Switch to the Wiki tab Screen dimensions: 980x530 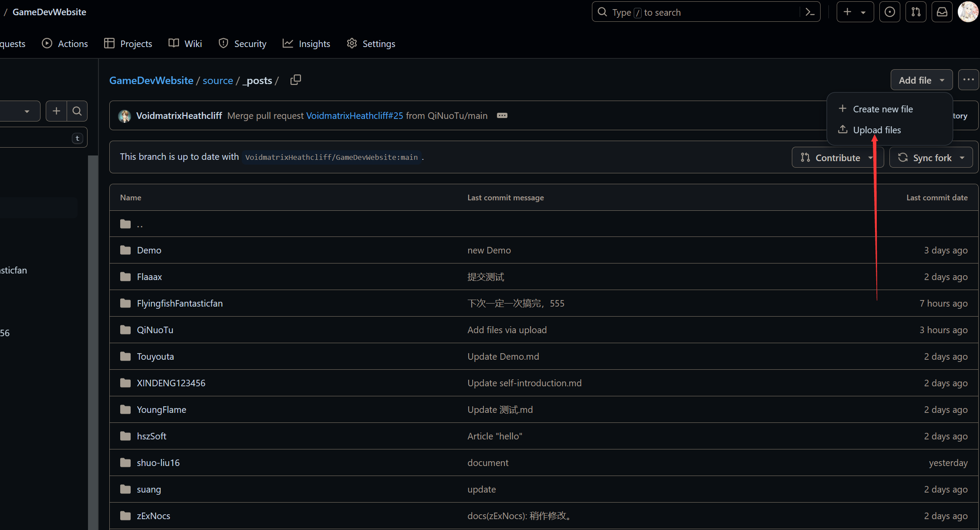coord(185,44)
